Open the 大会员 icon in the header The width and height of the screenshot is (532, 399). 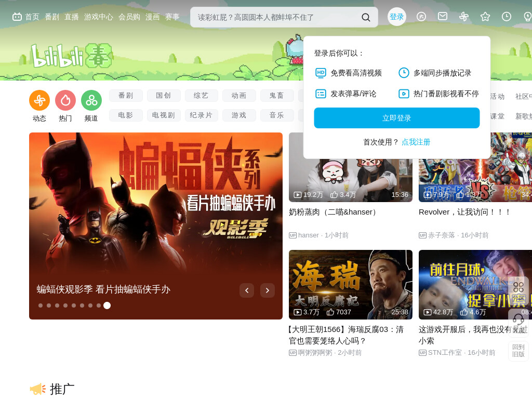(x=421, y=17)
